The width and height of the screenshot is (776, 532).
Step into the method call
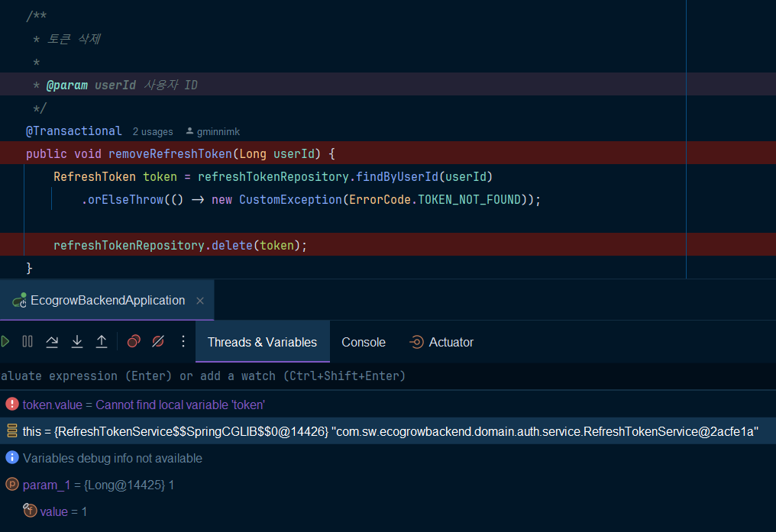[76, 342]
